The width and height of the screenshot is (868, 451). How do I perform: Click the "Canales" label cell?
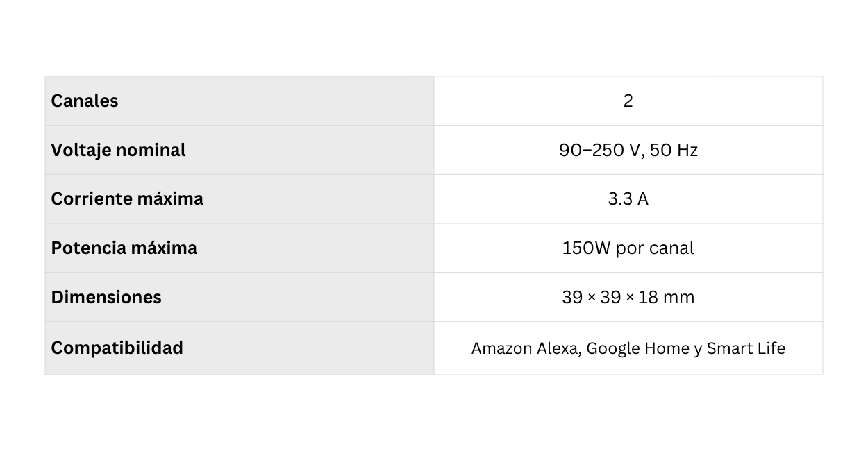tap(85, 101)
